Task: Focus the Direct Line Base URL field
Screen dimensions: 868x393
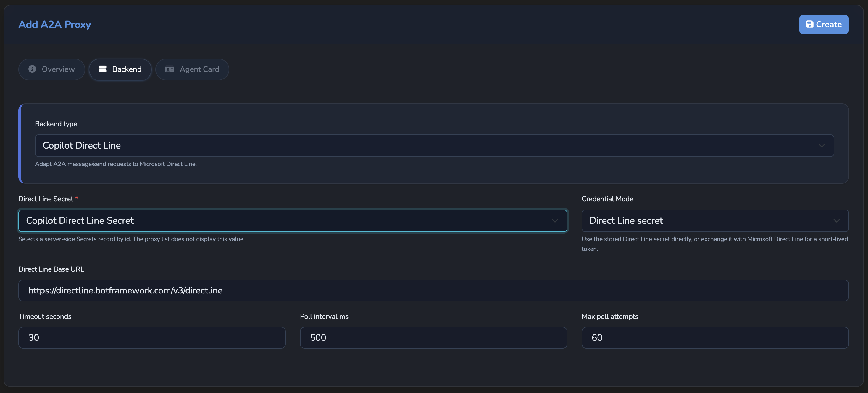Action: (x=433, y=290)
